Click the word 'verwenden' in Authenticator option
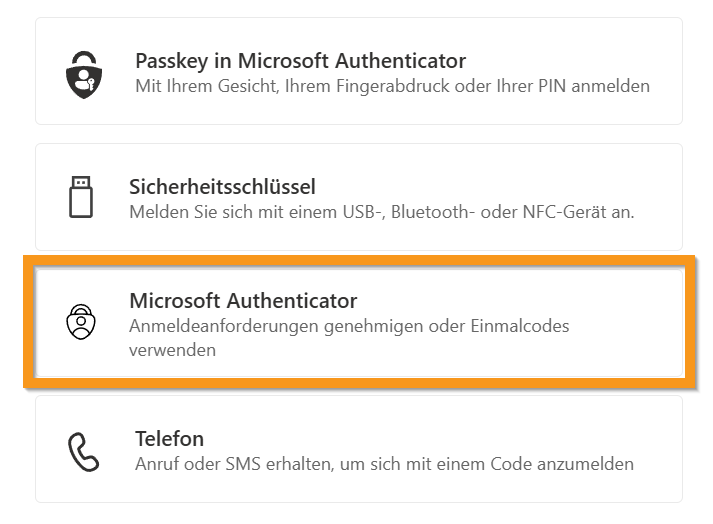Viewport: 713px width, 524px height. (x=172, y=351)
